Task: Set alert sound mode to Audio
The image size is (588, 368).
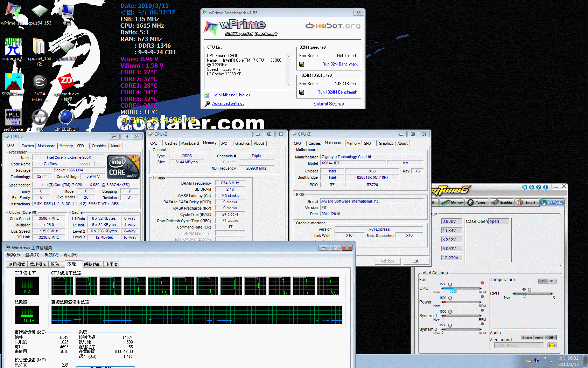Action: click(539, 338)
